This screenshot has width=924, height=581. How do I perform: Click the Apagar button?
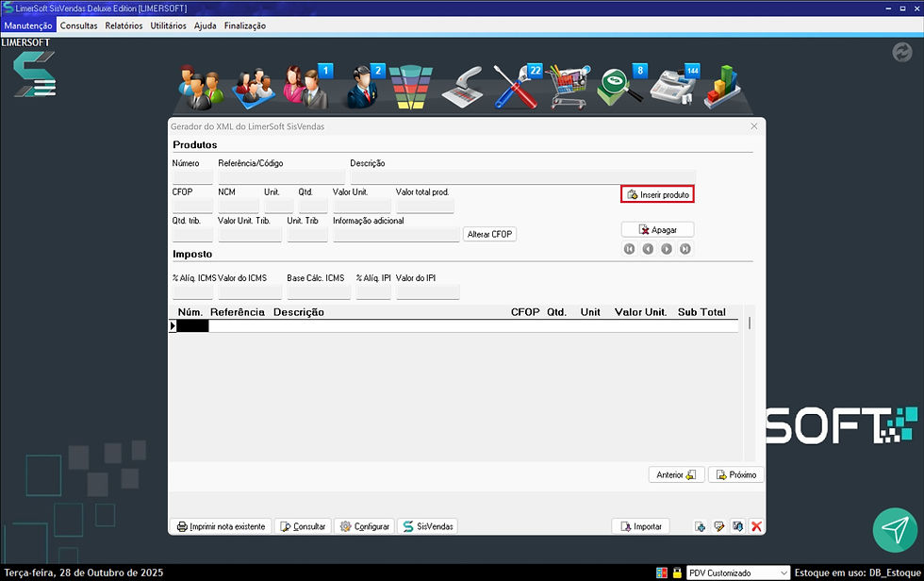(x=658, y=230)
